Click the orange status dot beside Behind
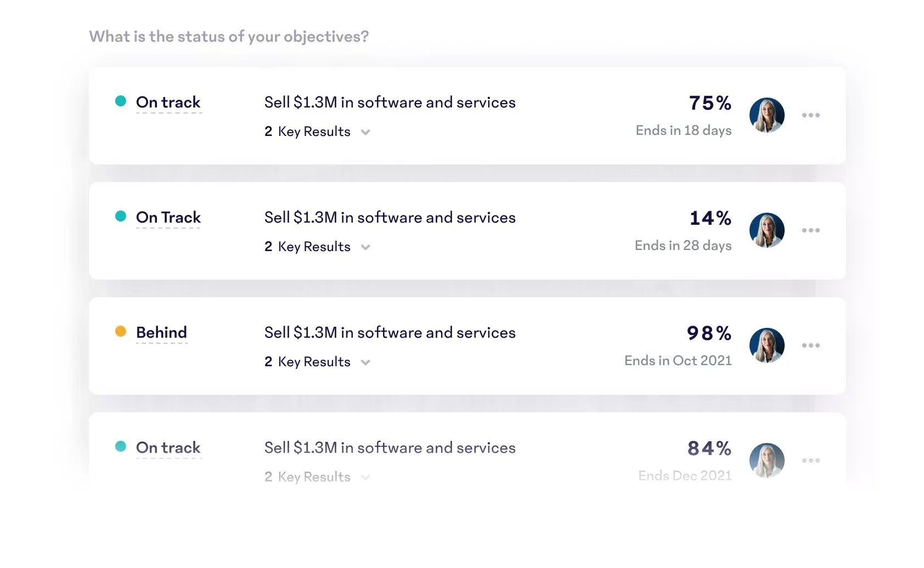The image size is (924, 568). pyautogui.click(x=120, y=331)
